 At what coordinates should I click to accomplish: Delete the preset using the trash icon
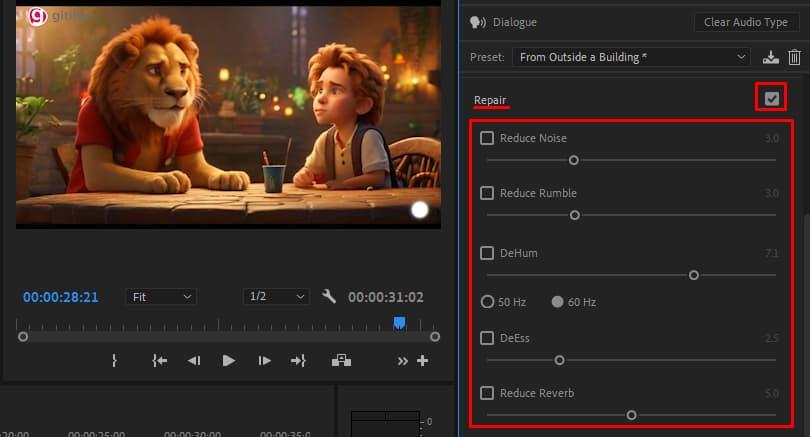click(x=794, y=58)
